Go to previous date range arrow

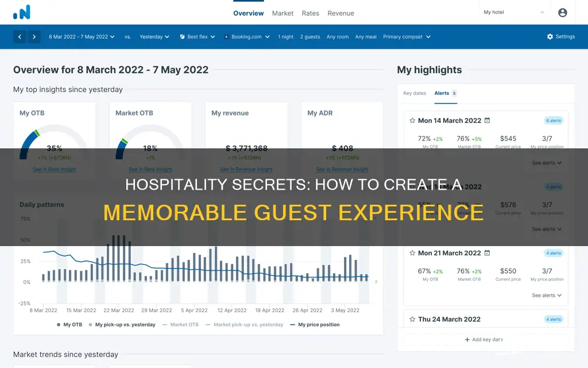pos(20,37)
